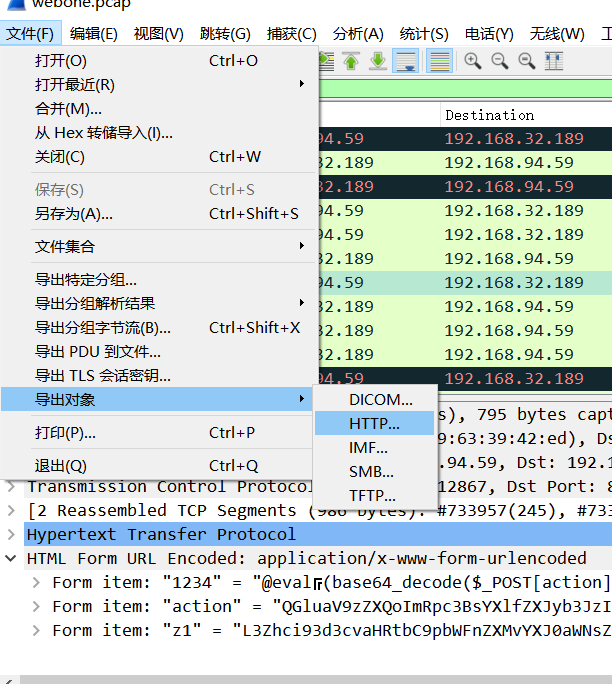Expand the Reassembled TCP Segments row
The image size is (612, 684).
tap(11, 510)
